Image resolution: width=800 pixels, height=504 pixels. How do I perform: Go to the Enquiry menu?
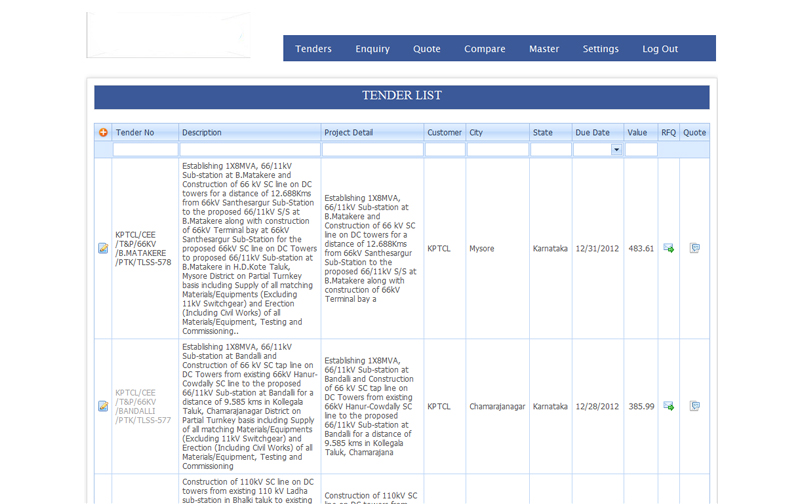(x=372, y=49)
